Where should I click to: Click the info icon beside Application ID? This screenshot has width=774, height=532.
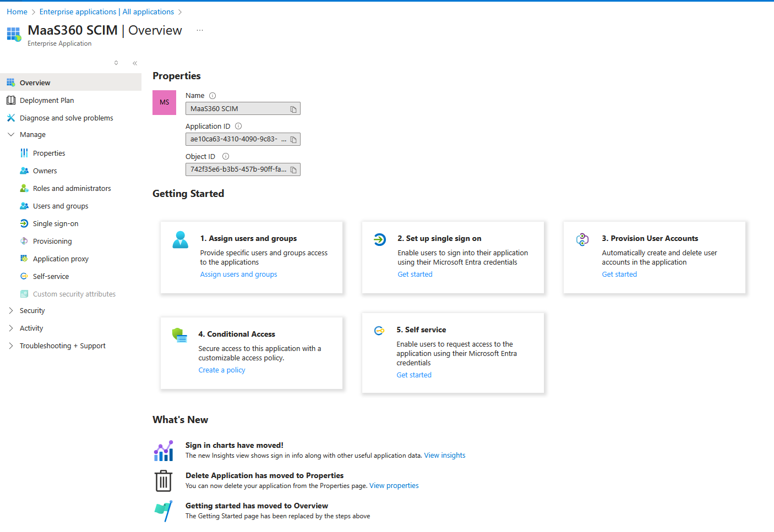(x=238, y=126)
